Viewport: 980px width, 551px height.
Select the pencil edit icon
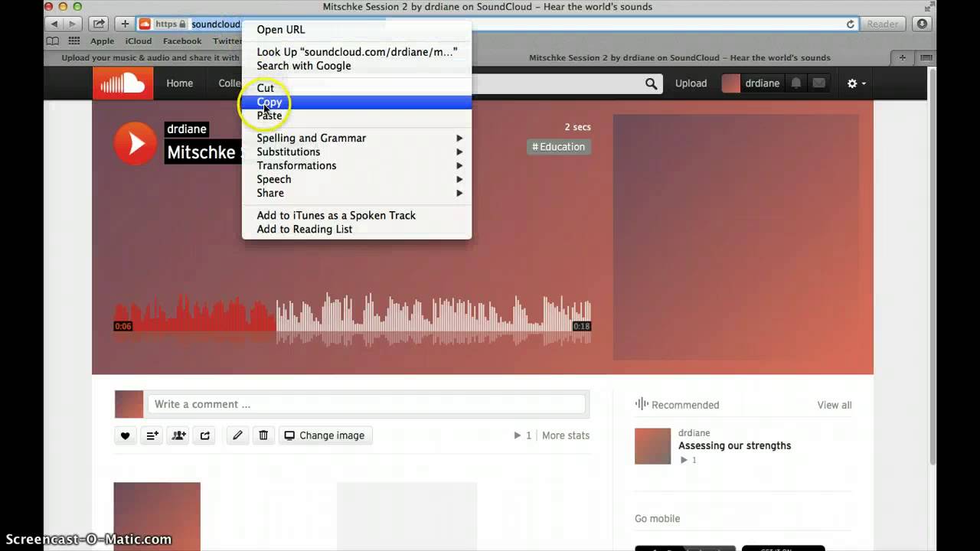pyautogui.click(x=237, y=435)
